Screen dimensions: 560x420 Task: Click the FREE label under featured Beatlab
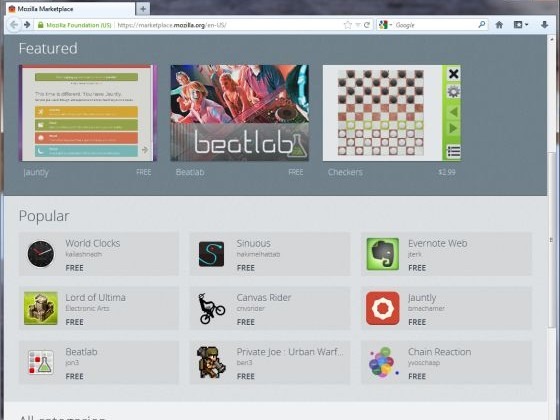coord(296,172)
